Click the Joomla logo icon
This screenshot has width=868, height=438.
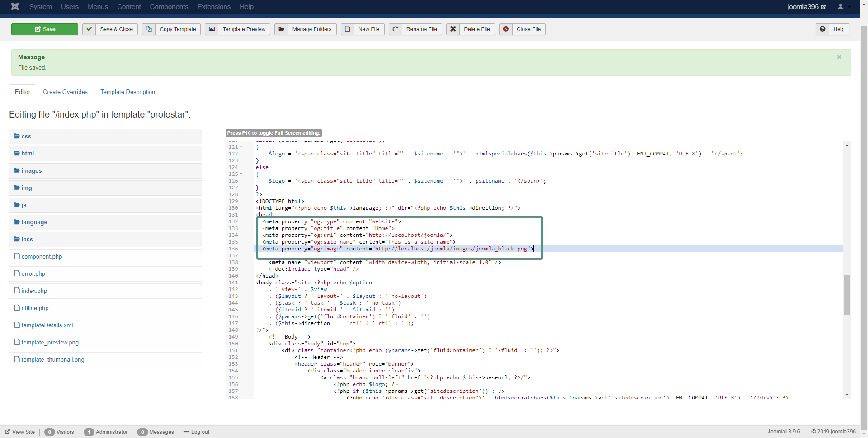pyautogui.click(x=15, y=6)
